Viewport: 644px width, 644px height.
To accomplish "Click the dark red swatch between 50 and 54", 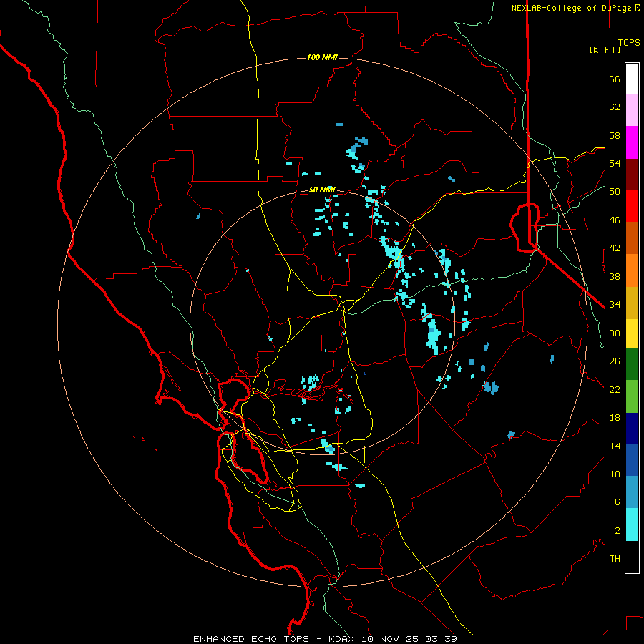I will click(x=632, y=175).
